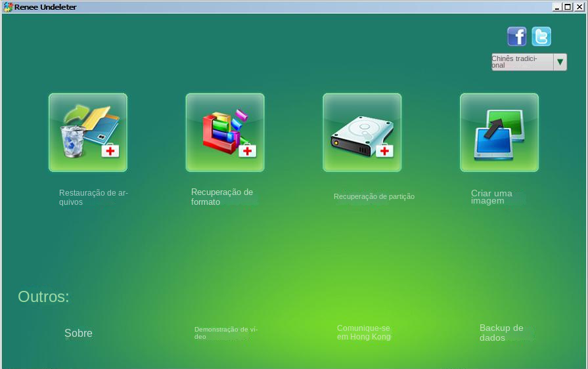
Task: Click the Chinês tradicional language field
Action: [x=522, y=62]
